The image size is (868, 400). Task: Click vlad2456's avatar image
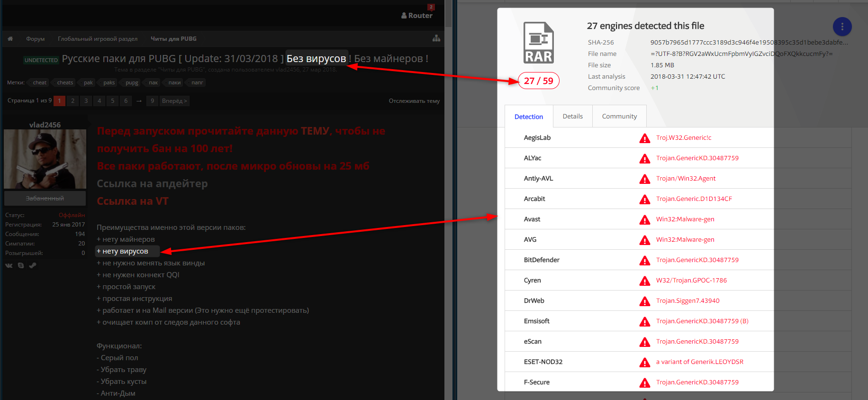coord(45,159)
